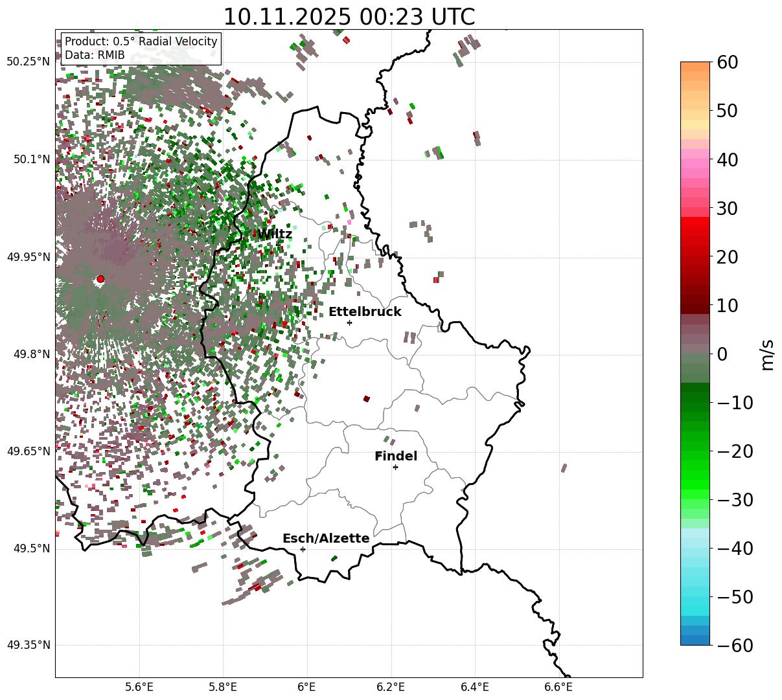
Task: Click the −30 tick label on the colorbar
Action: coord(735,499)
